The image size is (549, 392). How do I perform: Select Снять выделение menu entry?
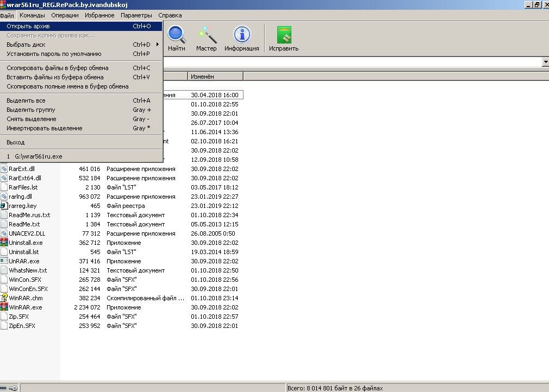tap(81, 119)
